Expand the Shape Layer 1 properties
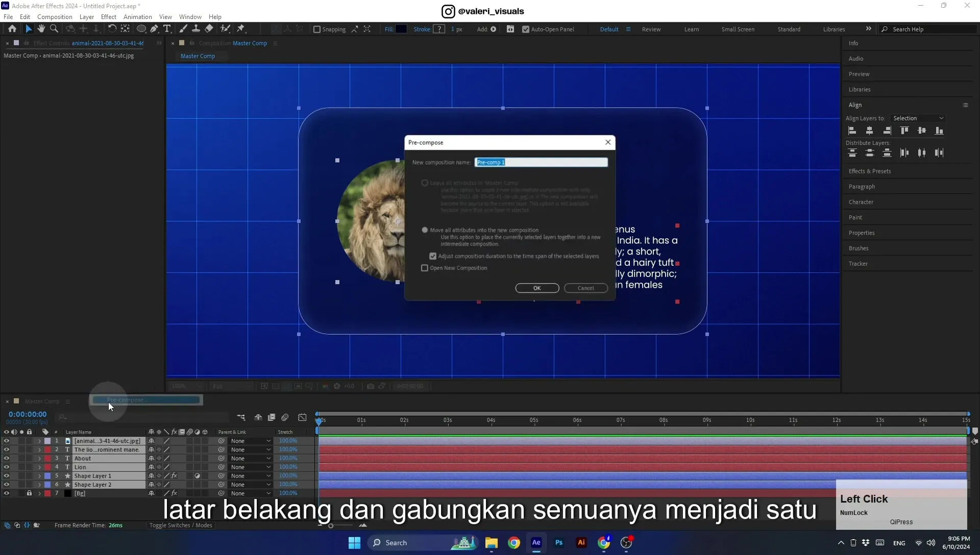The width and height of the screenshot is (980, 555). point(39,476)
